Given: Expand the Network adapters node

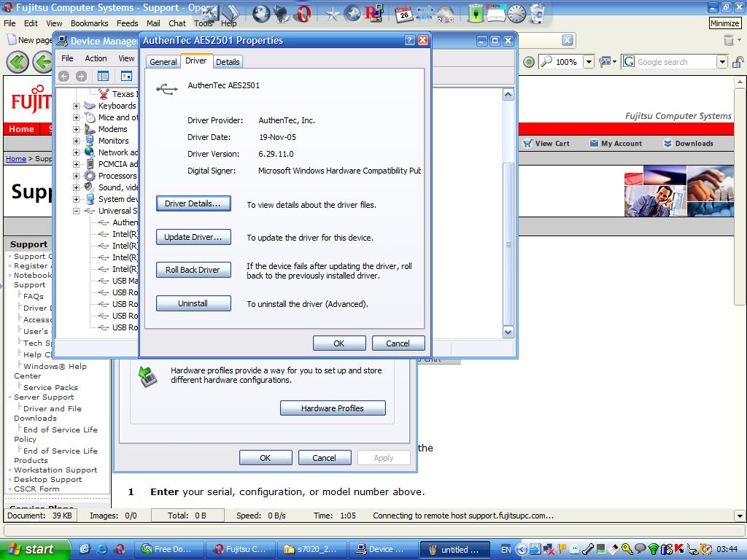Looking at the screenshot, I should (76, 152).
